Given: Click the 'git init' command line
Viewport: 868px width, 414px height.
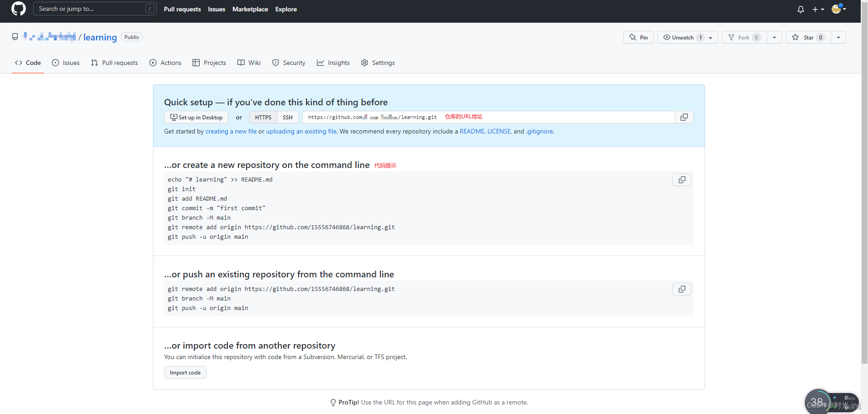Looking at the screenshot, I should tap(182, 189).
